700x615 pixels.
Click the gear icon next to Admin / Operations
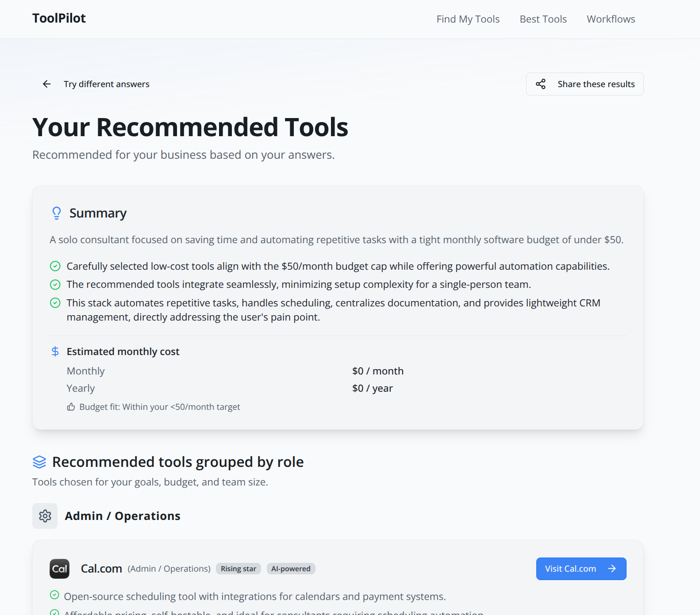coord(45,516)
